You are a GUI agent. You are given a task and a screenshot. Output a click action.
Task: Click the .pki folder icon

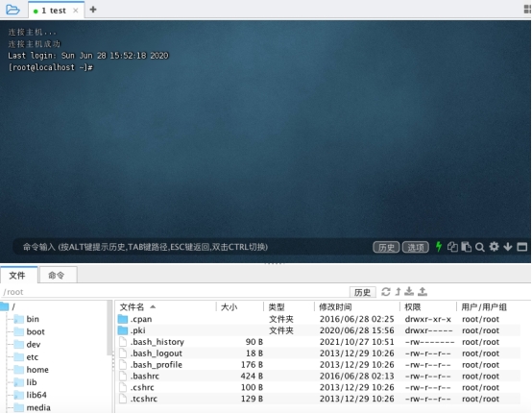[x=123, y=330]
